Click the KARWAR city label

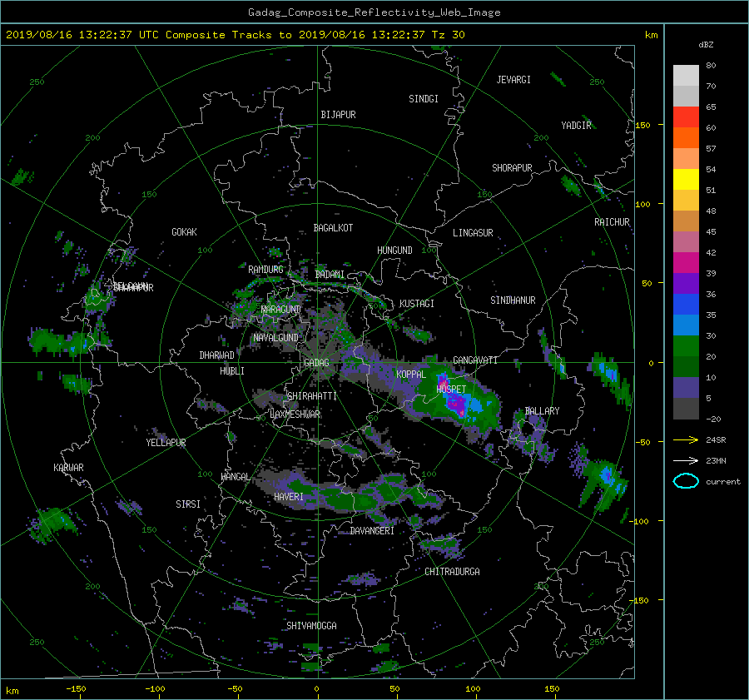[68, 467]
